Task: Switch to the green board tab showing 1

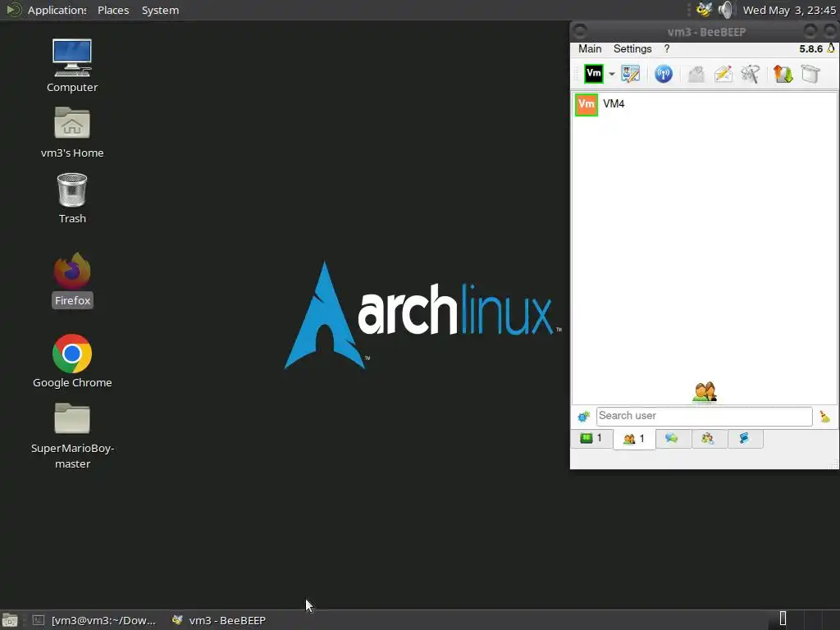Action: tap(591, 439)
